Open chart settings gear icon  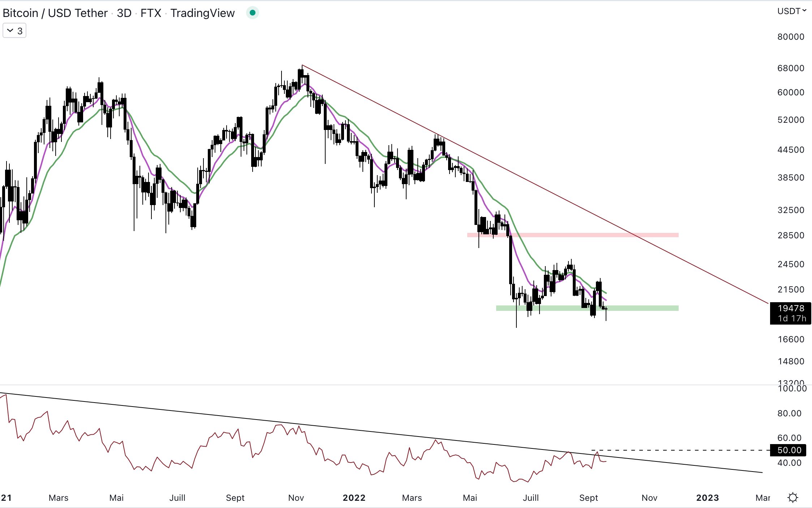[x=793, y=498]
